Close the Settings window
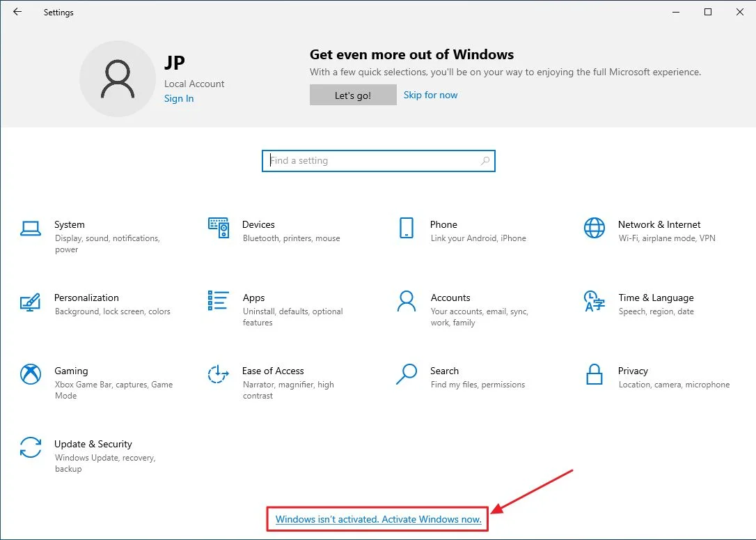The height and width of the screenshot is (540, 756). point(739,12)
